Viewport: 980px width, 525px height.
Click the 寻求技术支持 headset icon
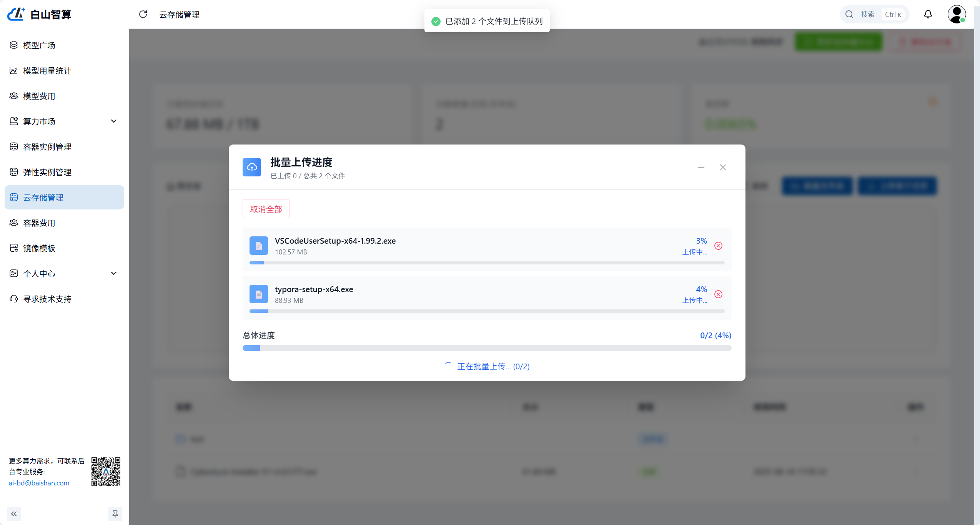(x=14, y=299)
